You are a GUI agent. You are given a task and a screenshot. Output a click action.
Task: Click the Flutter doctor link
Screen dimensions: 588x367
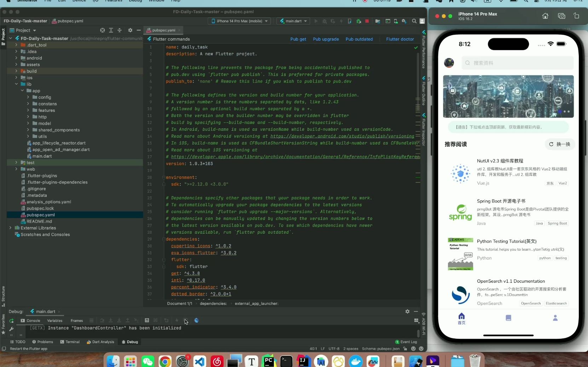(x=400, y=39)
